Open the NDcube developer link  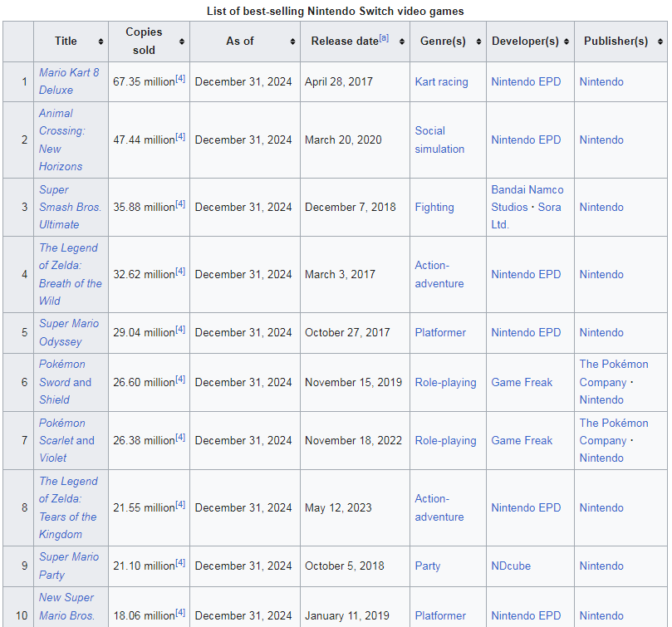point(511,566)
